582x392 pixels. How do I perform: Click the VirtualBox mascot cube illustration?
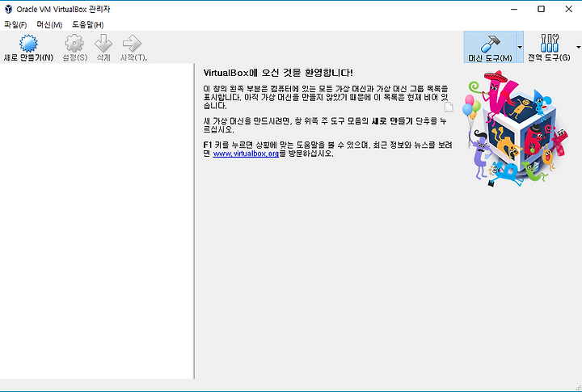click(x=516, y=129)
